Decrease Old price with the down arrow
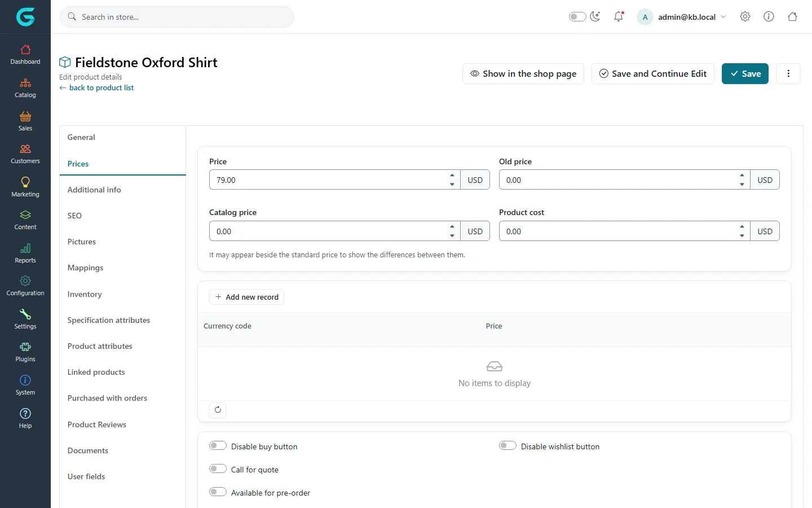The width and height of the screenshot is (812, 508). click(742, 185)
